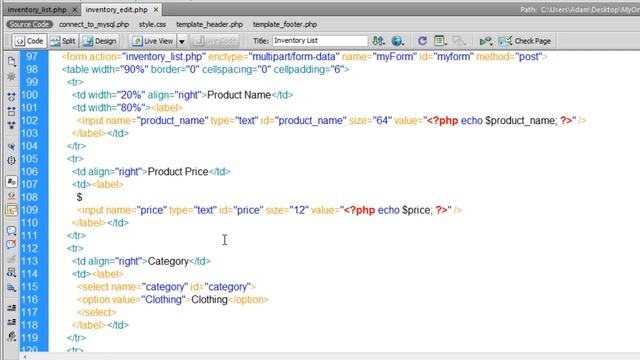Click the text 'Product Price' in code

[178, 171]
